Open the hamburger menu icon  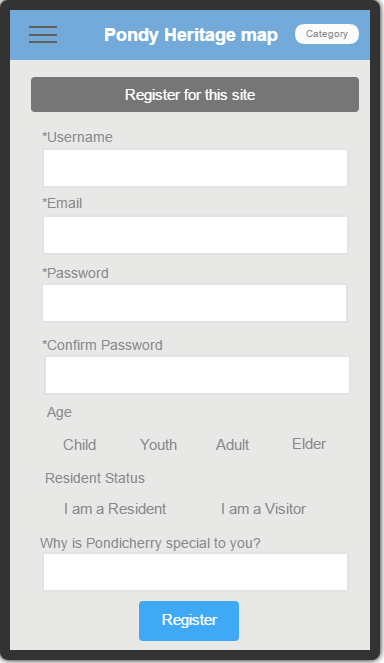tap(43, 34)
